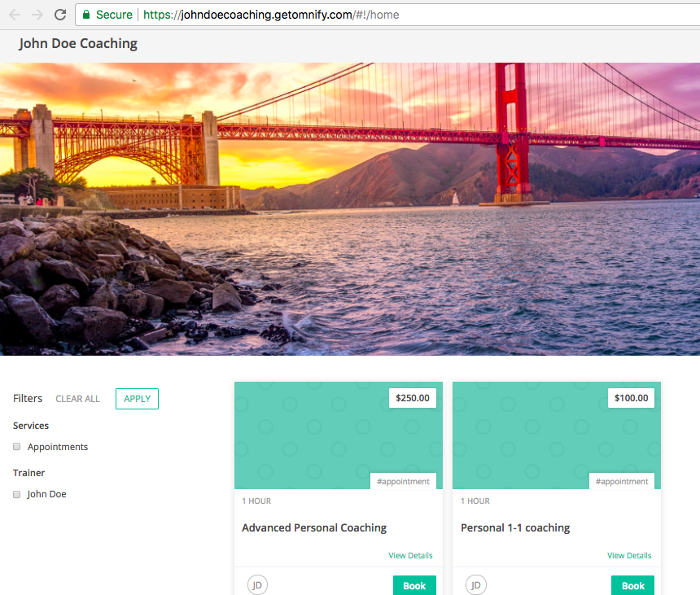Tick the John Doe trainer checkbox
Screen dimensions: 700x595
click(17, 494)
